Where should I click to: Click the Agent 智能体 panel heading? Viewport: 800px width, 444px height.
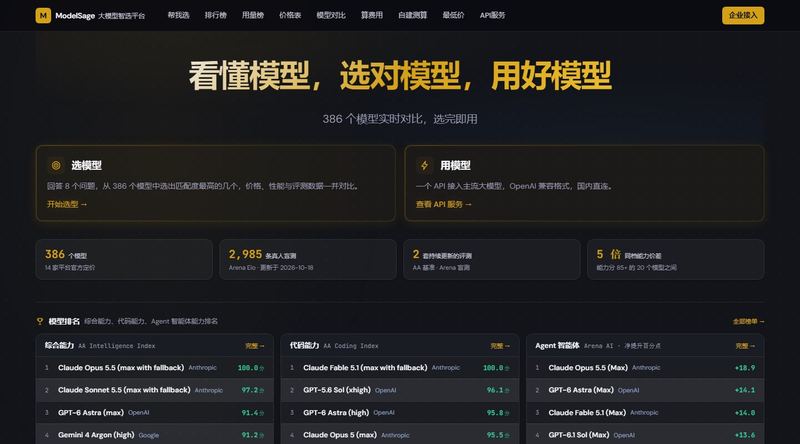pyautogui.click(x=557, y=346)
